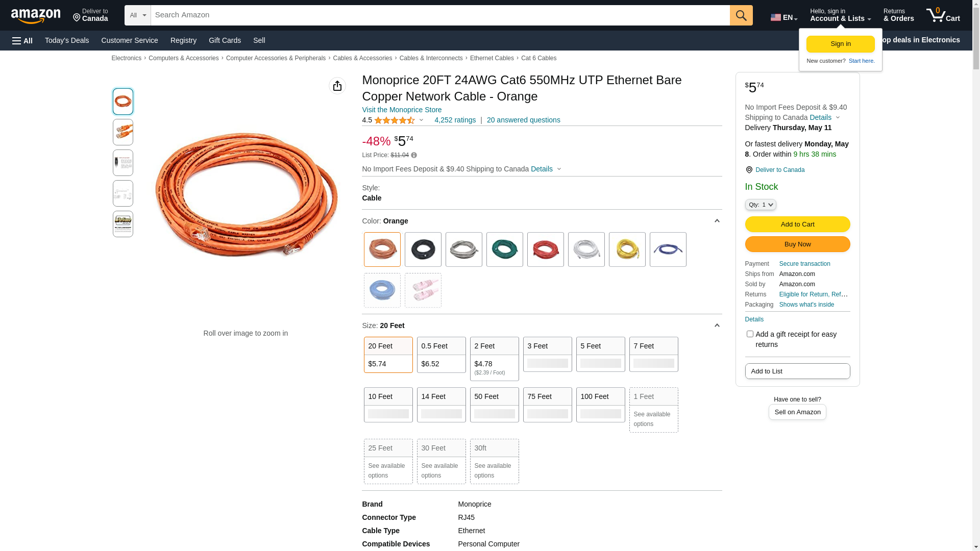Image resolution: width=980 pixels, height=551 pixels.
Task: Visit the Monoprice Store link
Action: coord(402,110)
